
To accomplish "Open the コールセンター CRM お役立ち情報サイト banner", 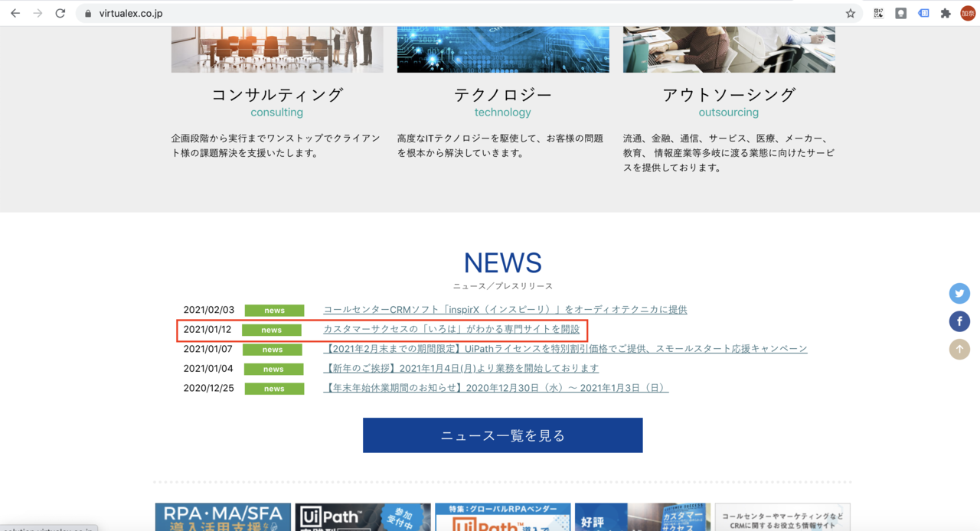I will [x=782, y=517].
